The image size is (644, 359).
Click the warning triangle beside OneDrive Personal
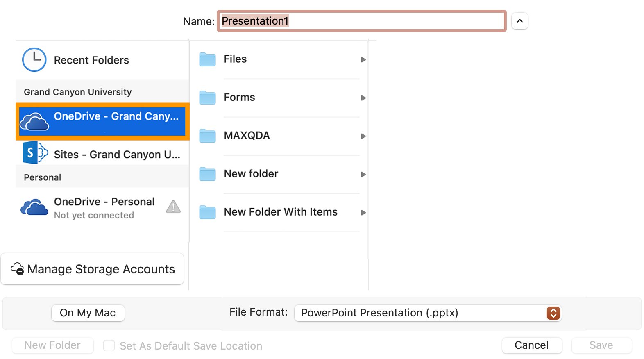173,207
